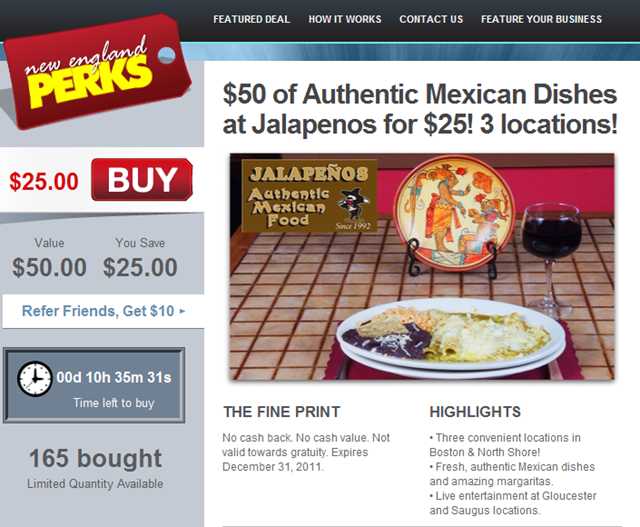Click the deal headline about Jalapenos
The width and height of the screenshot is (640, 527).
[x=420, y=109]
